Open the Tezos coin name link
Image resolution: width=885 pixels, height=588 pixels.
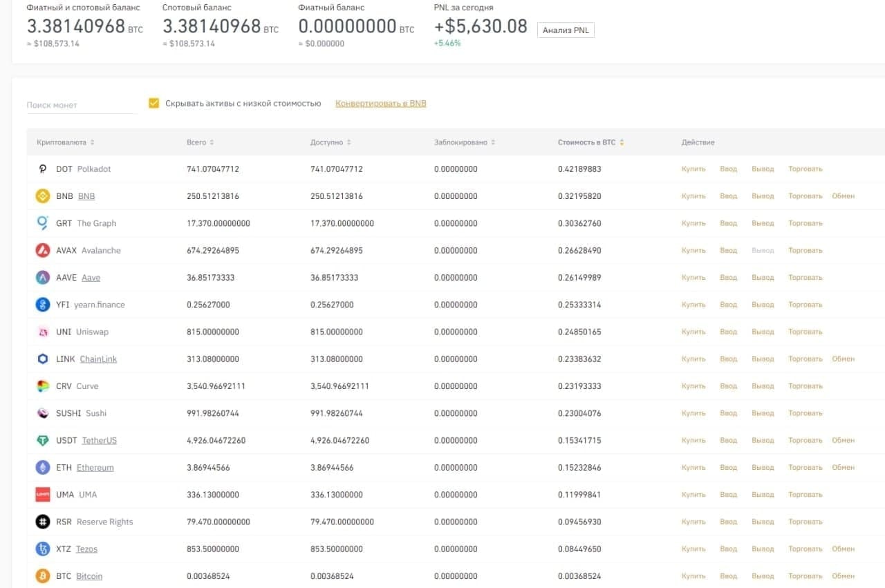tap(86, 549)
